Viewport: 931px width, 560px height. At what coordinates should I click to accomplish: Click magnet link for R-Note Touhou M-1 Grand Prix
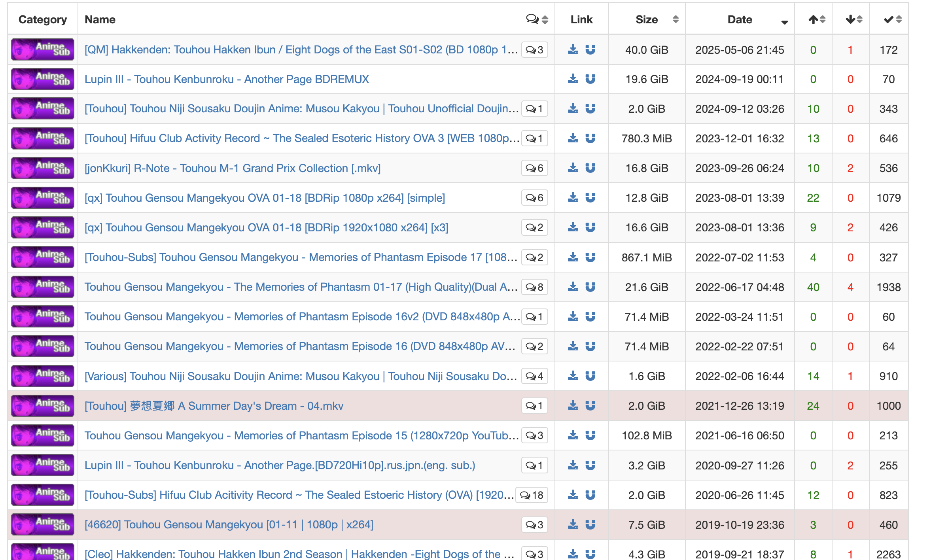point(590,168)
